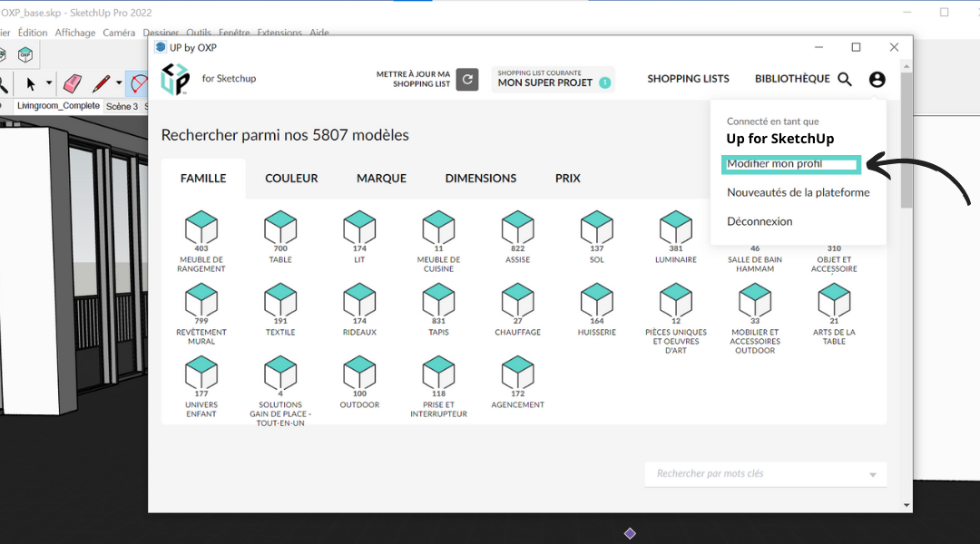Click the UP by OXP window vertical scrollbar
This screenshot has height=544, width=980.
pyautogui.click(x=906, y=141)
